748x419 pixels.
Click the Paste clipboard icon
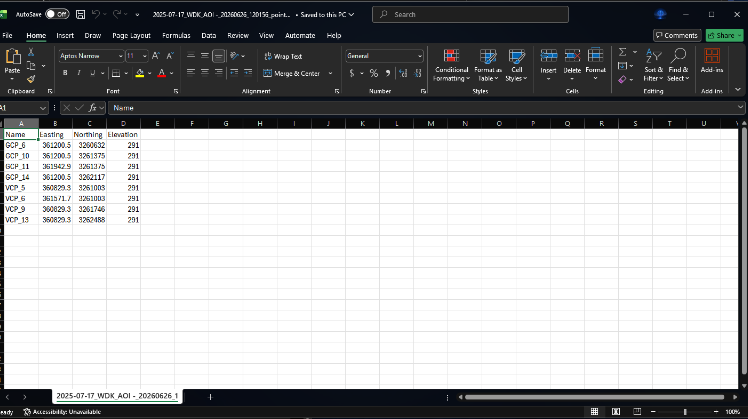click(12, 57)
